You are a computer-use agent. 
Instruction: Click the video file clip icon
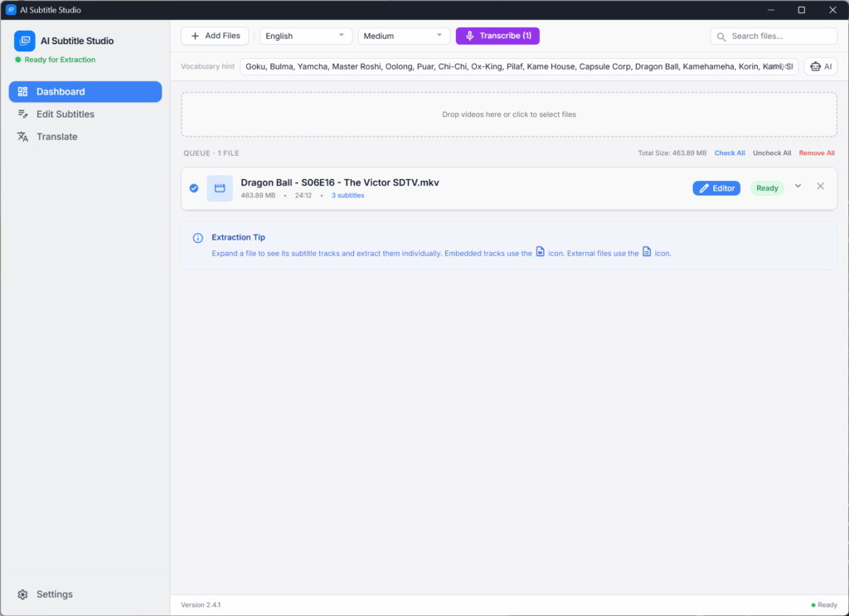tap(220, 188)
